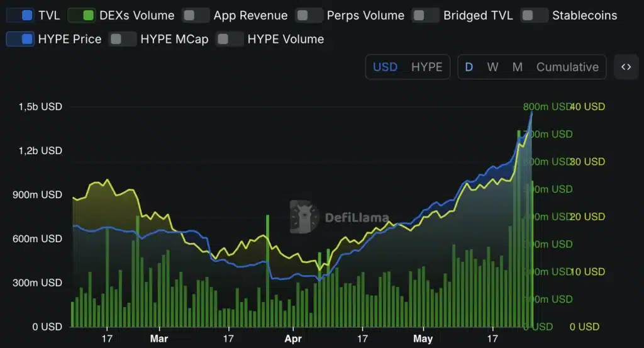Click the 0 USD price axis label
Viewport: 644px width, 348px height.
point(584,327)
